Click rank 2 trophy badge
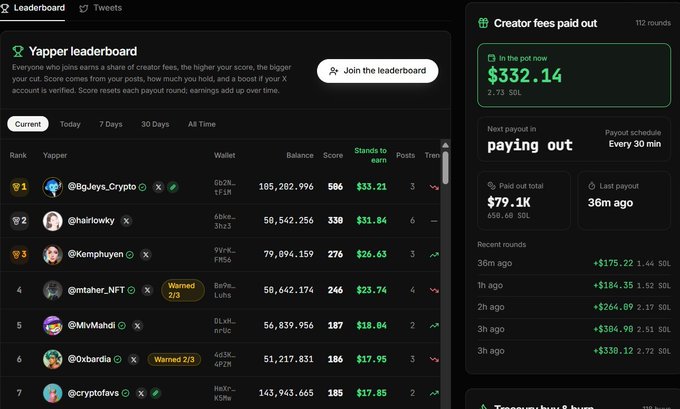Viewport: 680px width, 409px height. 20,221
